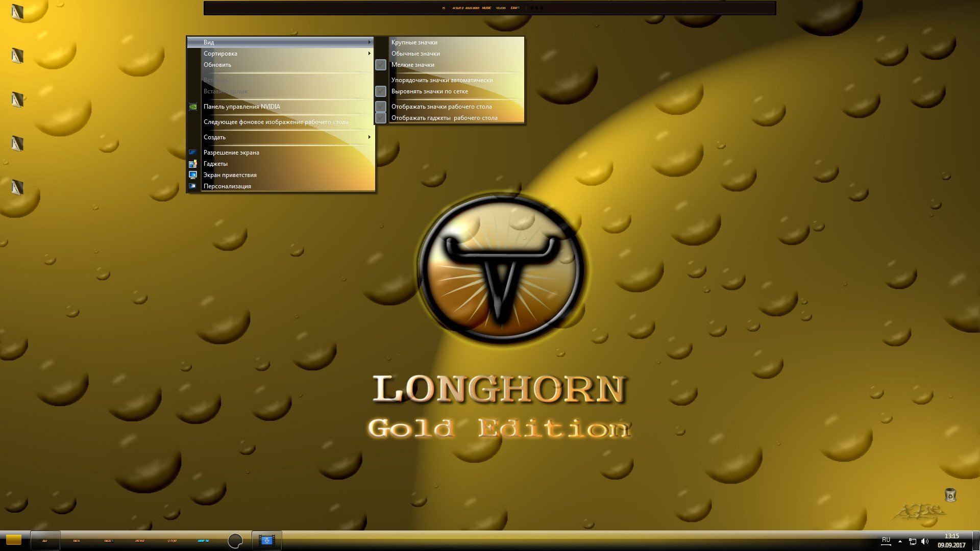Open the round dark orb on taskbar

(235, 541)
